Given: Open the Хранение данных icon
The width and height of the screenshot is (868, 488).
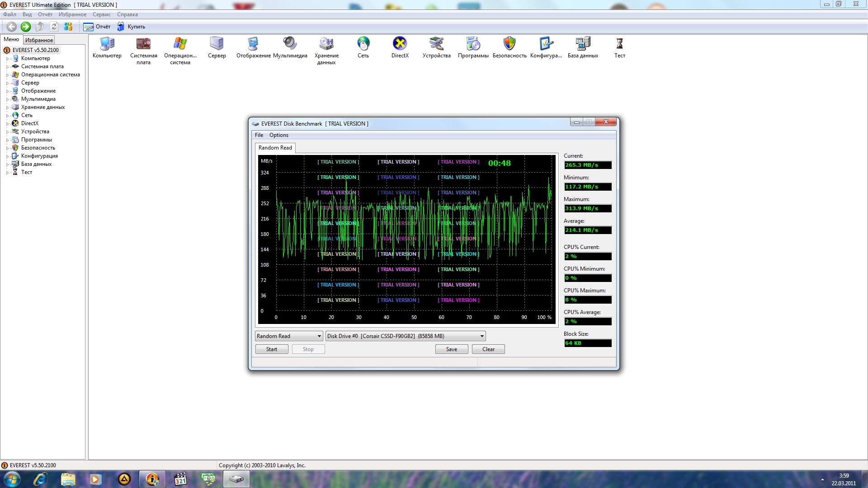Looking at the screenshot, I should tap(326, 44).
